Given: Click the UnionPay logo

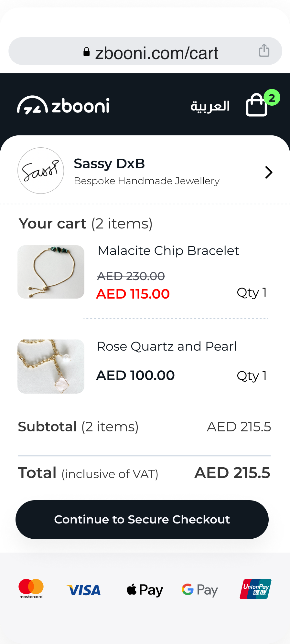Looking at the screenshot, I should click(x=255, y=589).
